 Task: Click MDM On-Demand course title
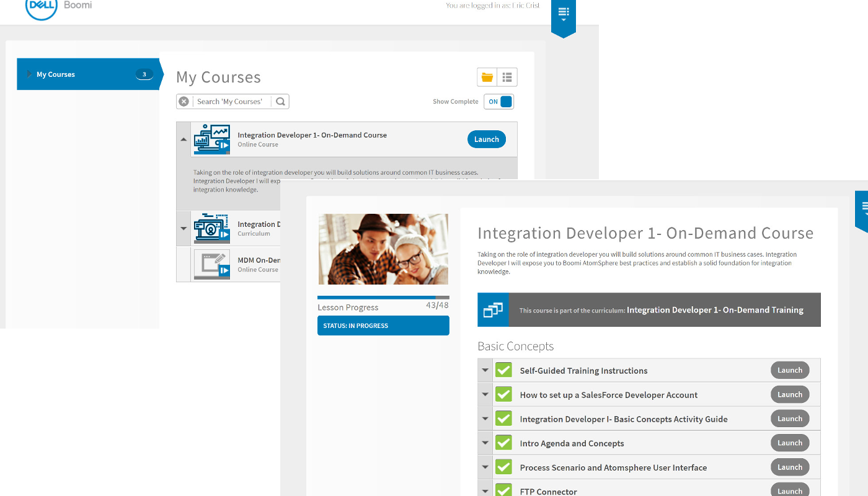click(x=259, y=260)
